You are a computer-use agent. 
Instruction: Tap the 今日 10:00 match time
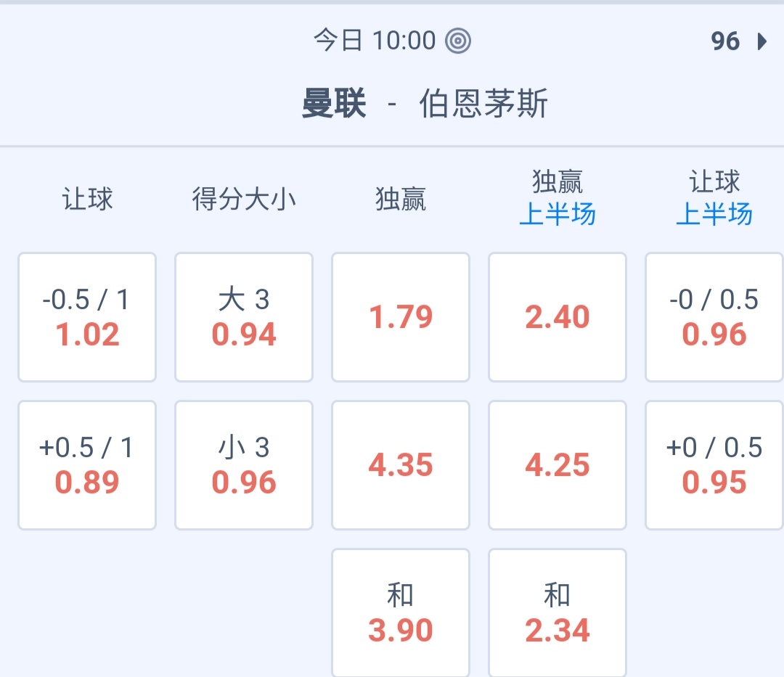[375, 41]
